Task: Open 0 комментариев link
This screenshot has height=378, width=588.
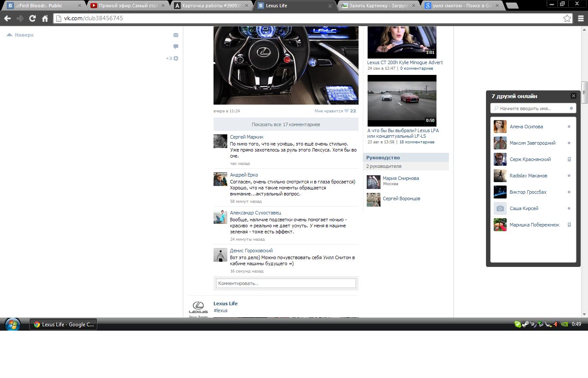Action: point(417,68)
